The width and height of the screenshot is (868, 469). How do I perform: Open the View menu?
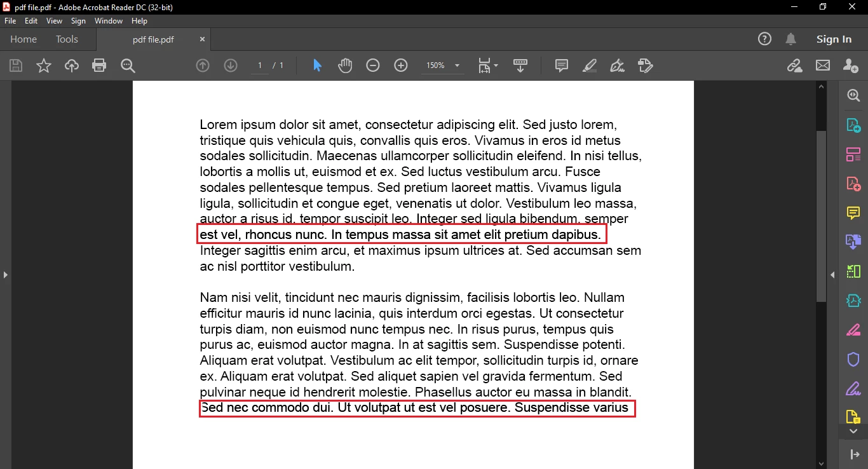pos(54,21)
